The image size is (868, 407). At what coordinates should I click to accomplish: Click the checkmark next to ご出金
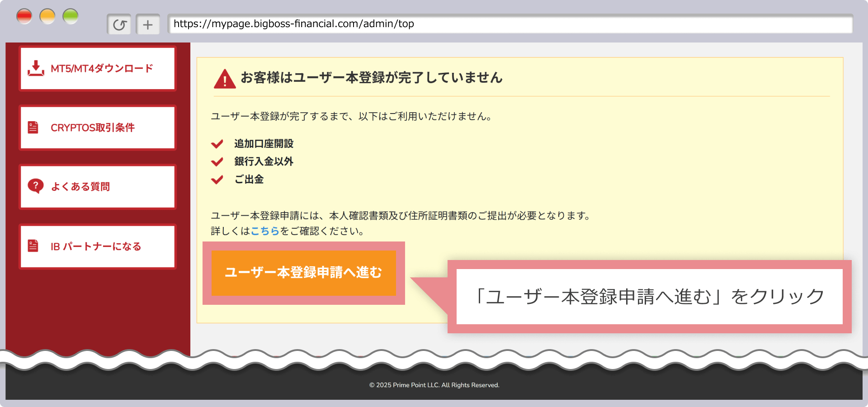coord(217,180)
